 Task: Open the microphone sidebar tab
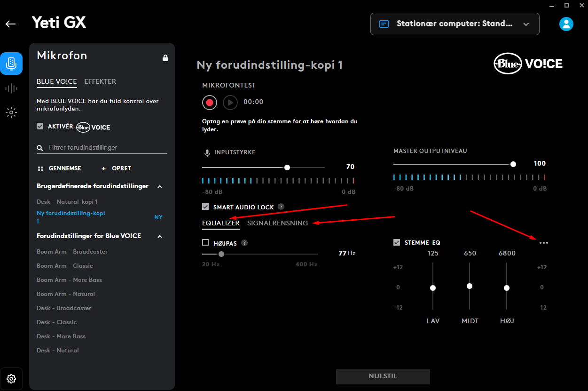coord(11,64)
